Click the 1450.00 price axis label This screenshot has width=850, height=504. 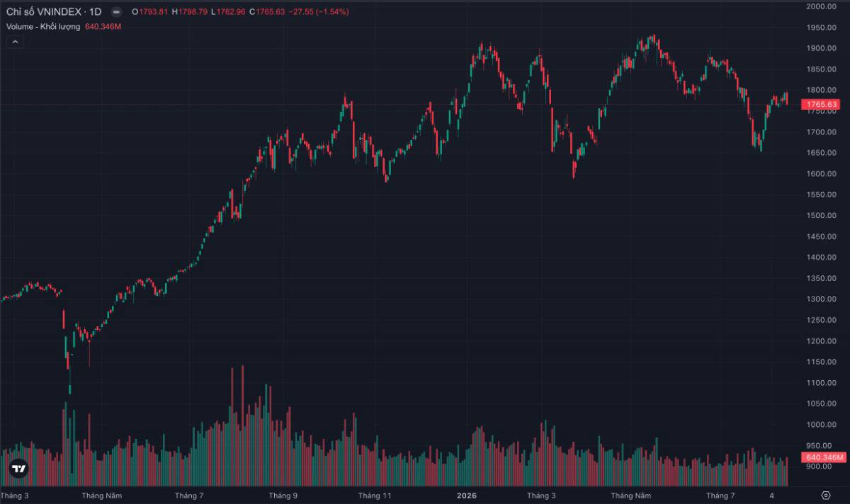click(822, 236)
